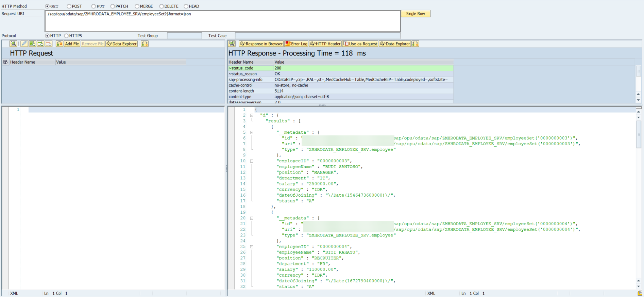
Task: Select the DELETE HTTP method
Action: point(162,6)
